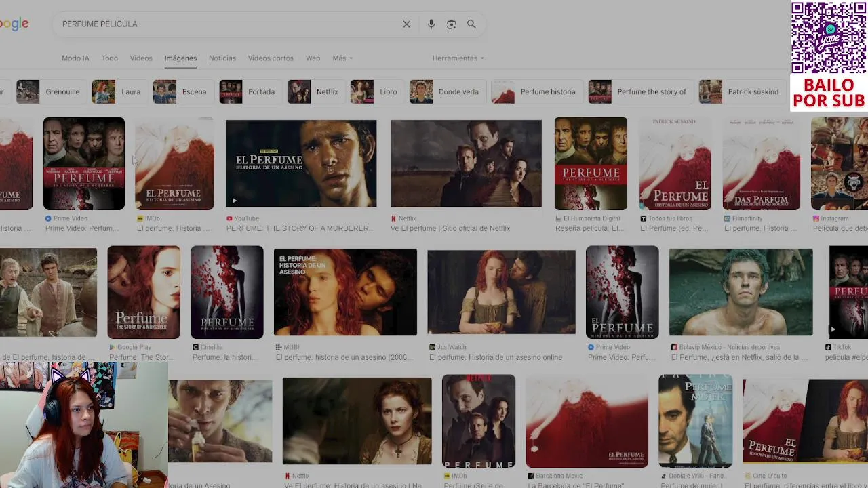
Task: Click the IMDb source icon under 'El perfume: Historia'
Action: (x=140, y=218)
